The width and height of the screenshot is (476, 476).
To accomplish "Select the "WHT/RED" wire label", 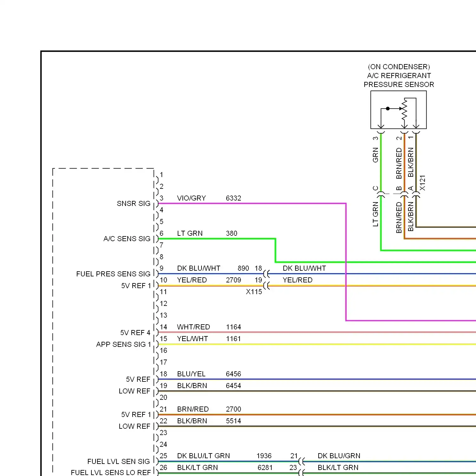I will (194, 327).
